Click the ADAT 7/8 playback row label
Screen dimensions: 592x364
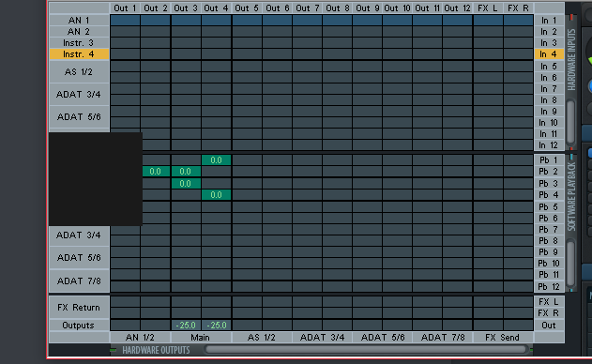click(79, 281)
